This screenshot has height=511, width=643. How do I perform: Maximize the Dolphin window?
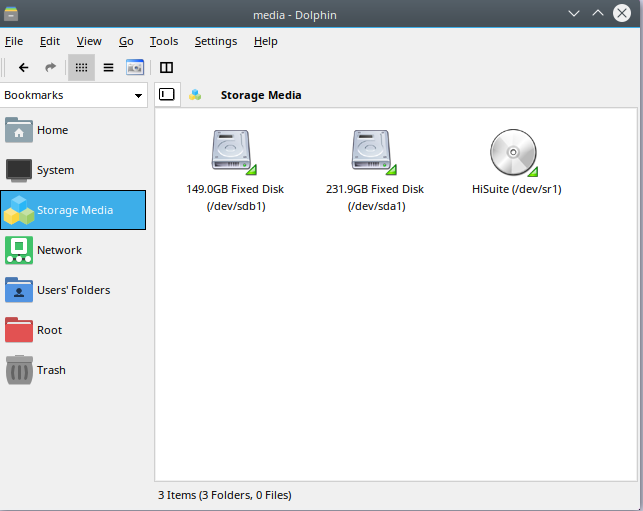click(x=598, y=14)
